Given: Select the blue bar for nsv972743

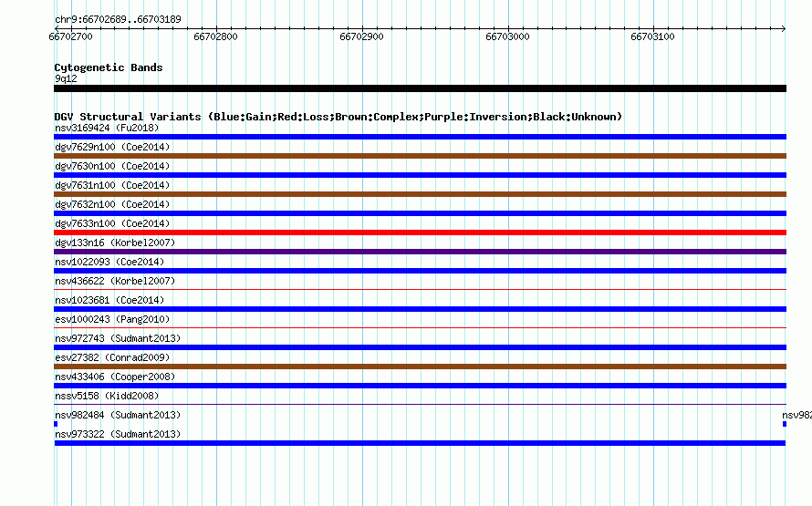Looking at the screenshot, I should coord(420,347).
